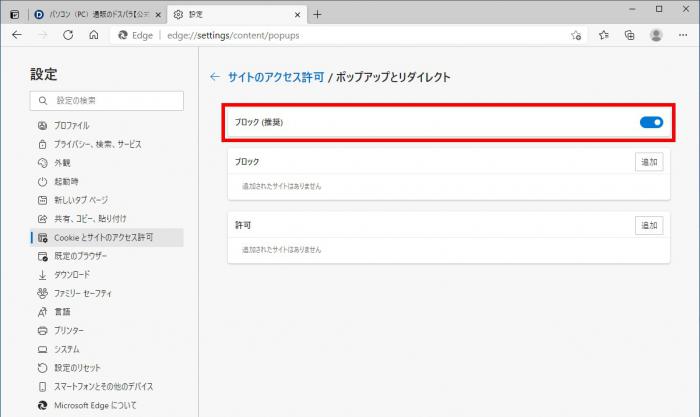Click browser Forward arrow button

(42, 35)
